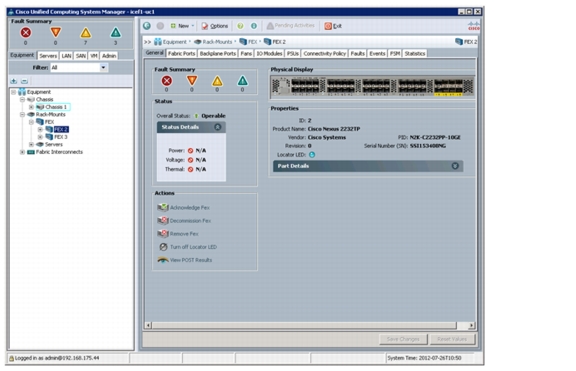Collapse the Rack-Mounts tree node
Screen dimensions: 576x371
coord(22,115)
